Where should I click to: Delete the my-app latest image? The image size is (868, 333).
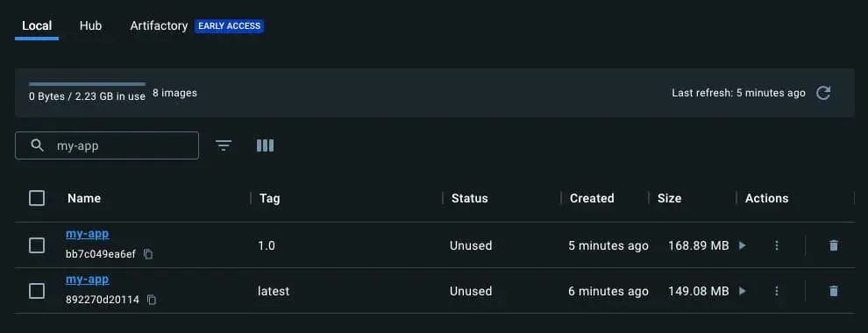click(x=833, y=290)
